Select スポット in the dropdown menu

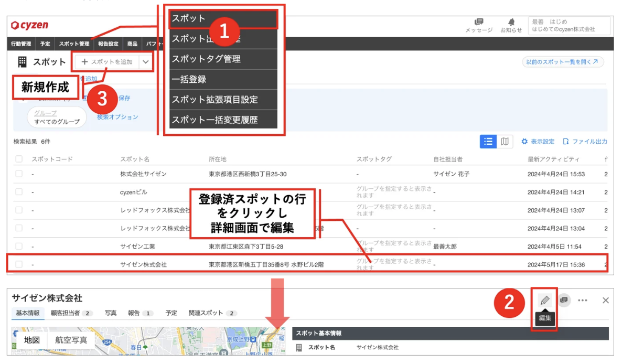[x=223, y=19]
